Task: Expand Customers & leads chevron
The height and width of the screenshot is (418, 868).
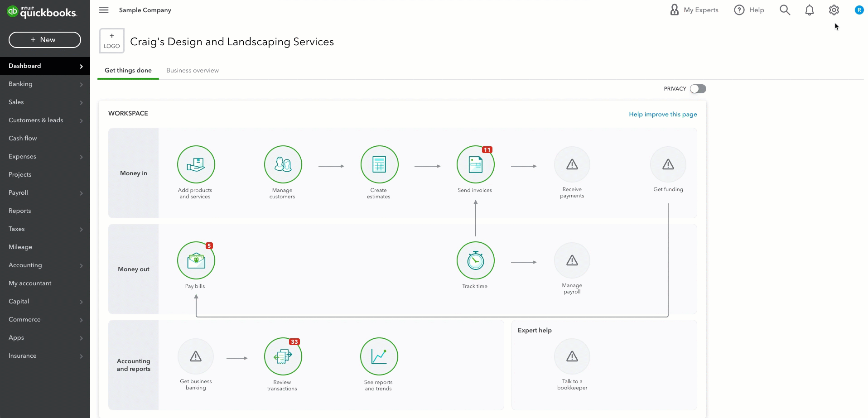Action: coord(82,120)
